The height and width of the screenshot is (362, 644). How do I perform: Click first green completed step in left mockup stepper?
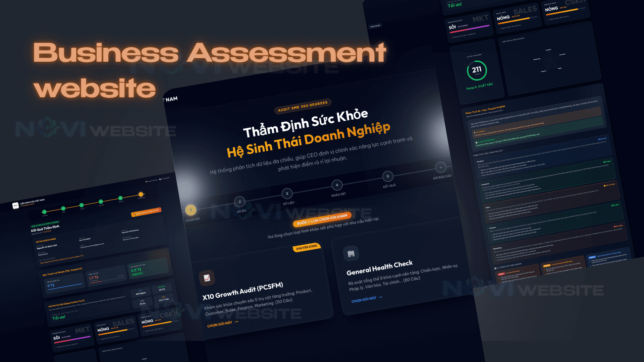point(44,212)
